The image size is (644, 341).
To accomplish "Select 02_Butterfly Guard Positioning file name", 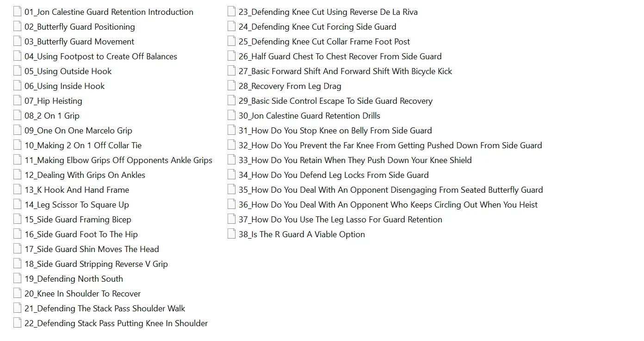I will pos(80,27).
